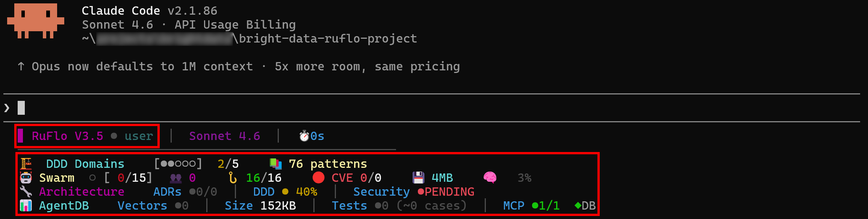Image resolution: width=868 pixels, height=219 pixels.
Task: Click the up arrow beside Opus notice
Action: [x=21, y=67]
